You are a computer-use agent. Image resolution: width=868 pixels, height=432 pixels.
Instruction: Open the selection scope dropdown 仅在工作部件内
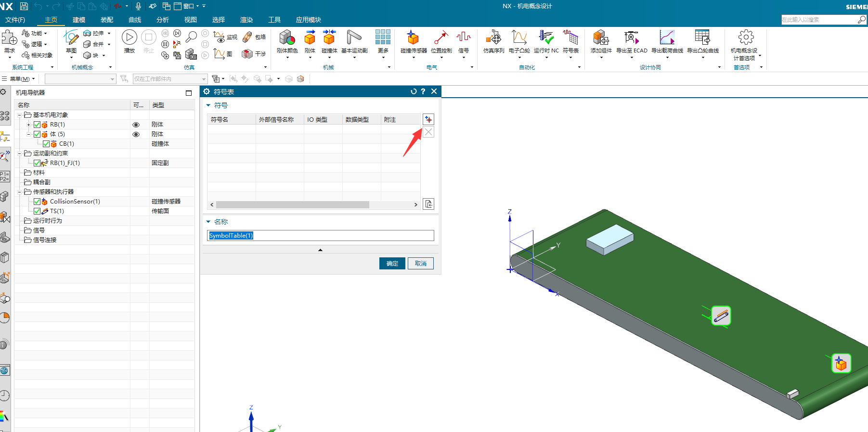pos(170,79)
